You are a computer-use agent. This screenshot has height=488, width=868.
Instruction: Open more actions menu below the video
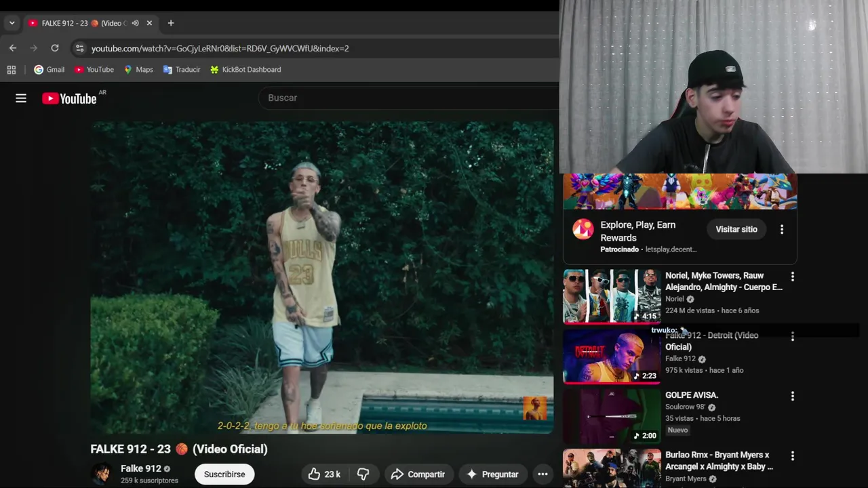pos(542,474)
